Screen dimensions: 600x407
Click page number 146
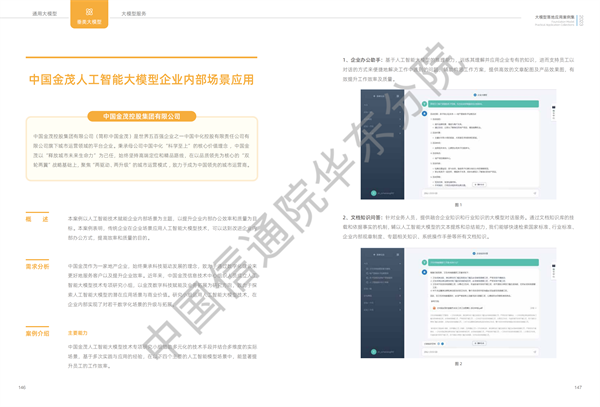[x=22, y=387]
